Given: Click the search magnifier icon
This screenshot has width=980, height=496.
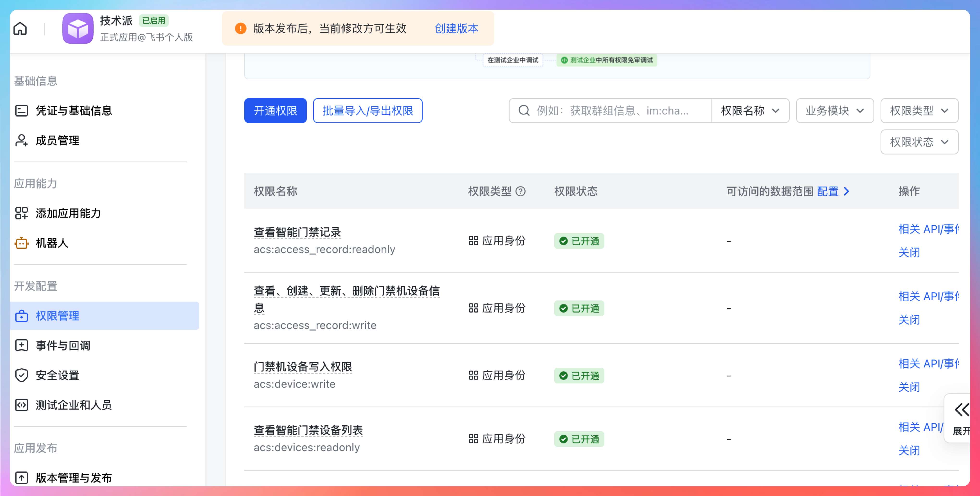Looking at the screenshot, I should coord(524,111).
